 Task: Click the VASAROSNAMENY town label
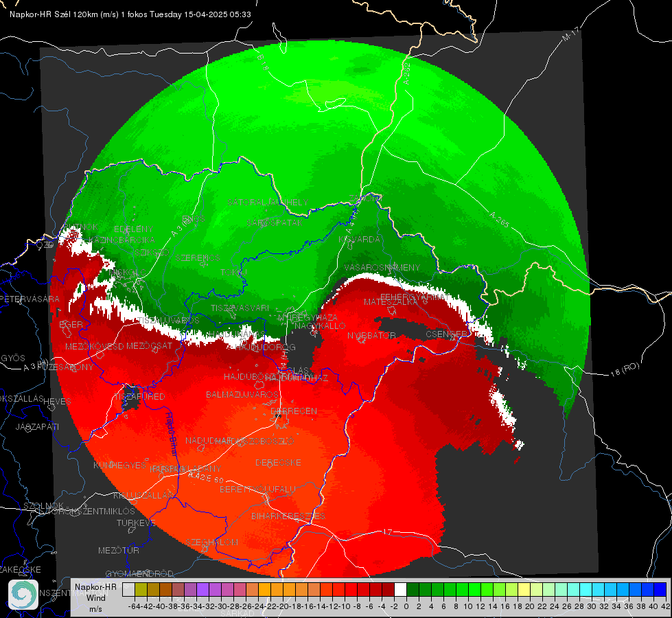pyautogui.click(x=382, y=268)
